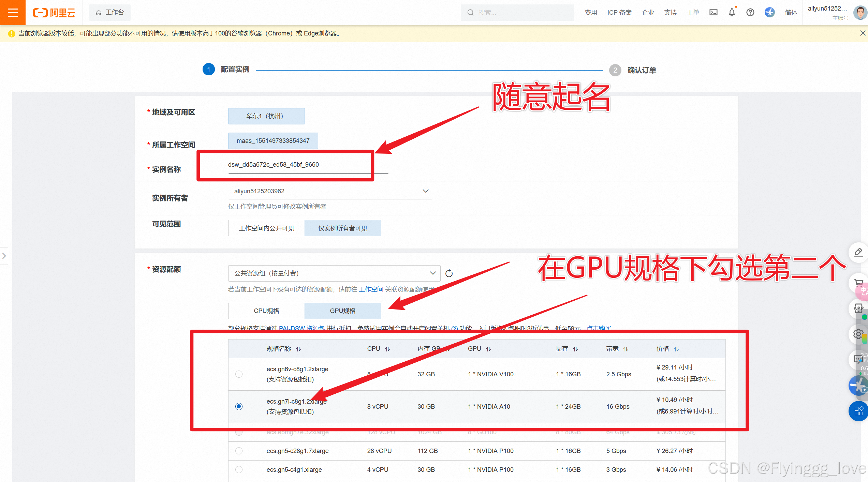Open the help question-mark icon
Image resolution: width=868 pixels, height=482 pixels.
750,13
